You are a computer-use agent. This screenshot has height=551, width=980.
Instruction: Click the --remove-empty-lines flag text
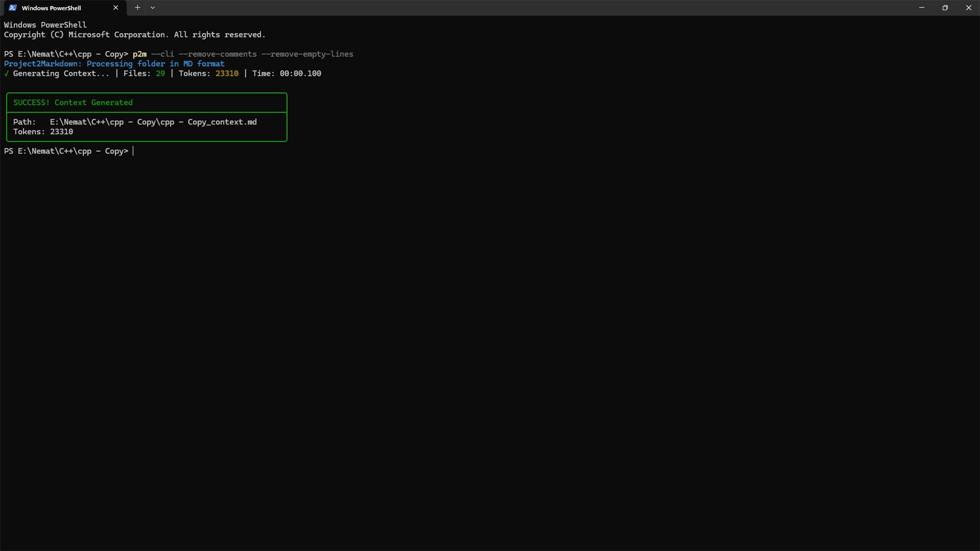[x=307, y=54]
